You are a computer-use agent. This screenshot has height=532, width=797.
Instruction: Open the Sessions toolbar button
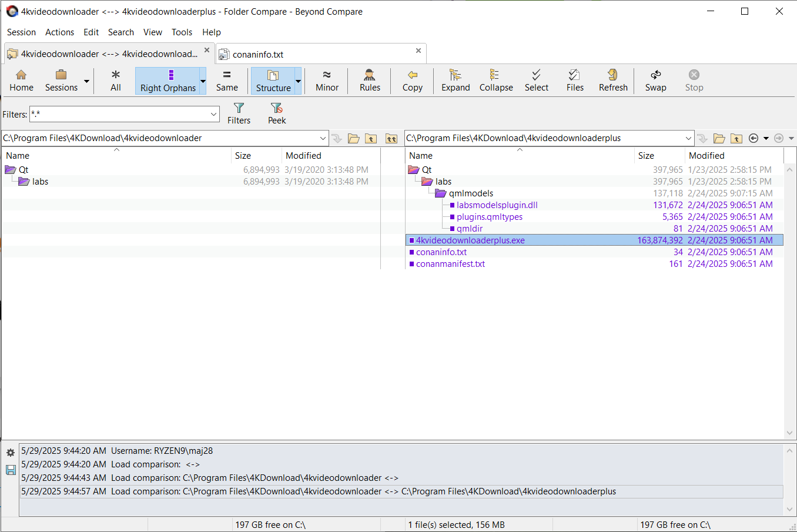(61, 81)
